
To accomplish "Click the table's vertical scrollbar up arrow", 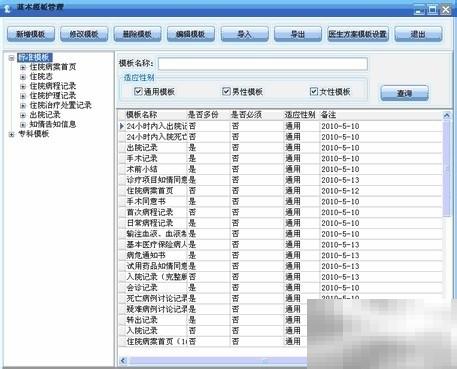I will click(x=447, y=116).
